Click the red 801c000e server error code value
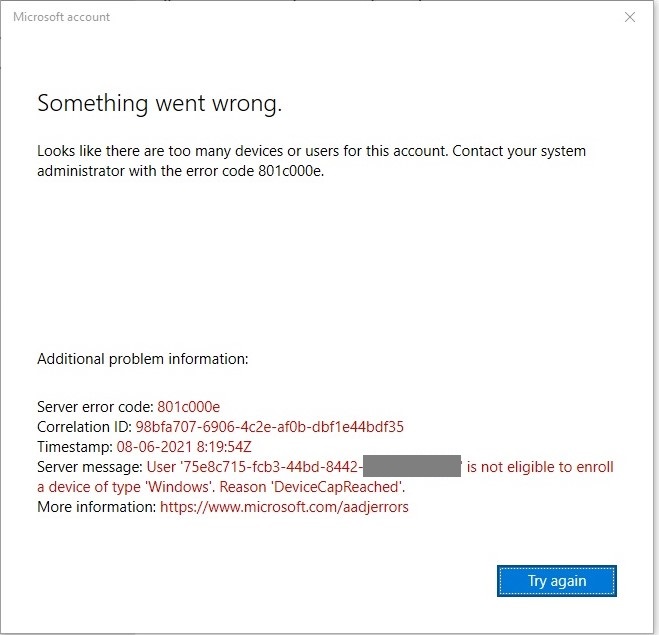 pyautogui.click(x=188, y=407)
